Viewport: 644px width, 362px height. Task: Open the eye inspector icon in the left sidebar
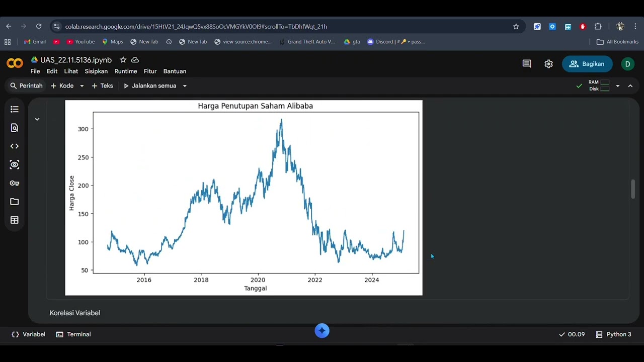pyautogui.click(x=15, y=164)
